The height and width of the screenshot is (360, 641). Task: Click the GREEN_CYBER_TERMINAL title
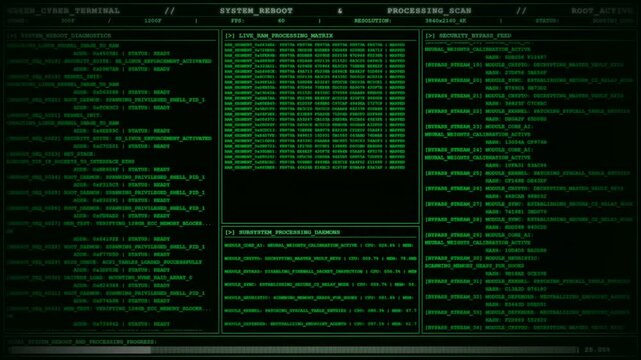64,11
